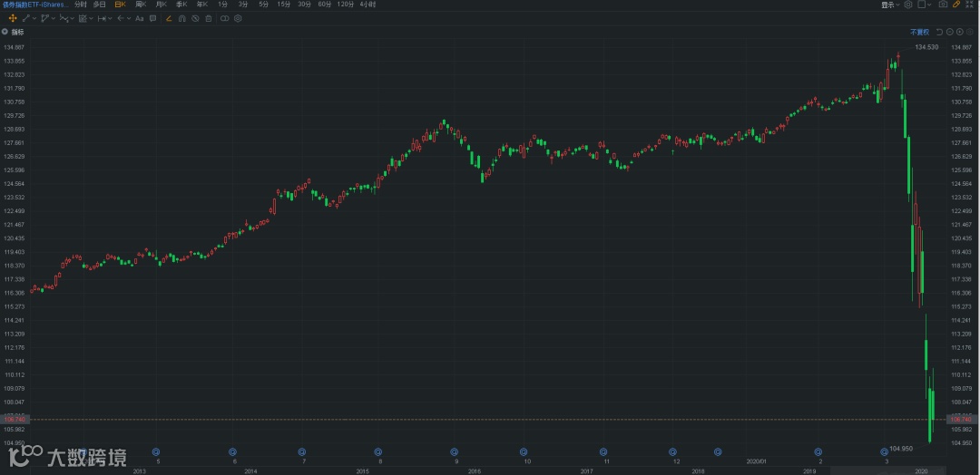
Task: Select the 1分 minute interval
Action: (222, 5)
